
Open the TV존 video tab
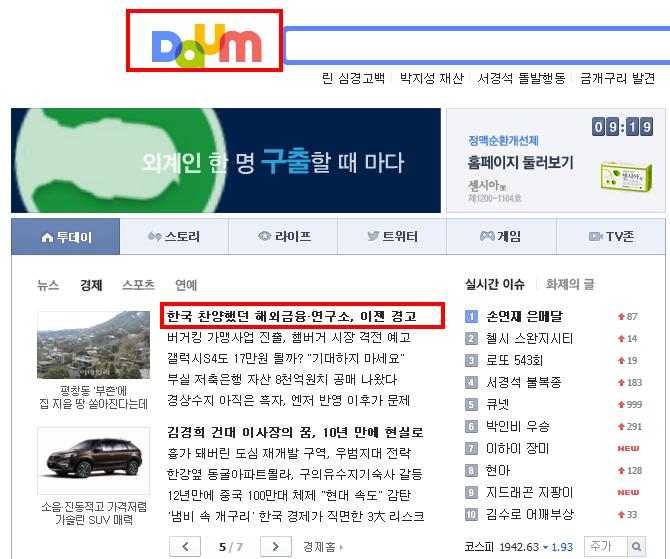tap(611, 237)
